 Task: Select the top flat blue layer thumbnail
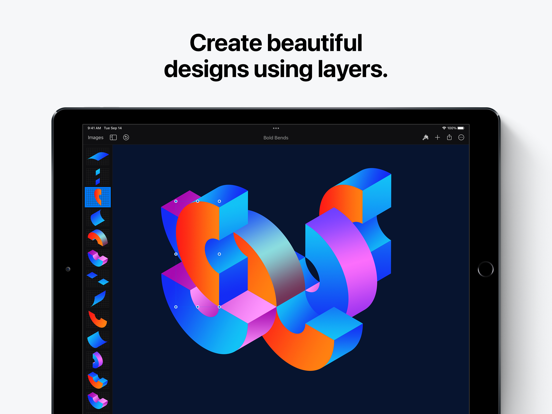pyautogui.click(x=98, y=156)
